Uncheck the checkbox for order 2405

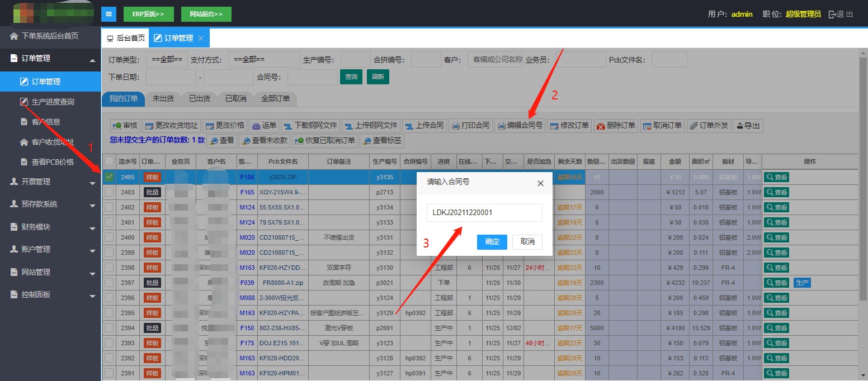(109, 177)
